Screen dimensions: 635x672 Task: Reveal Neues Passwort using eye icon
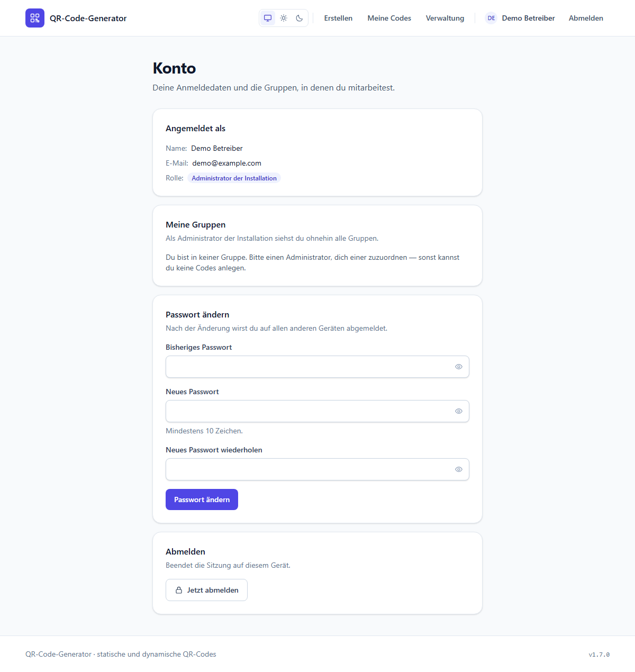point(459,411)
